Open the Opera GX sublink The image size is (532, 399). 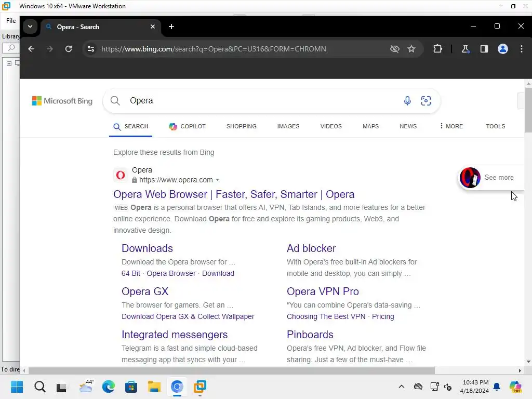[x=145, y=291]
